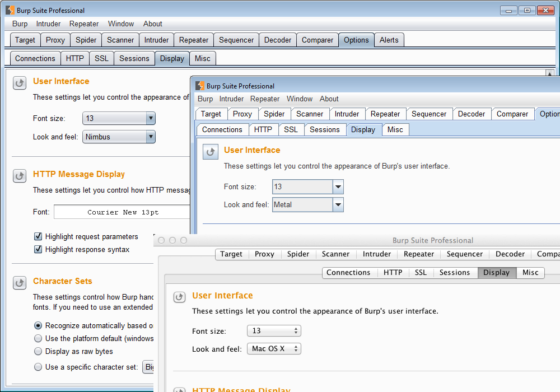
Task: Open About menu in Metal window
Action: 329,99
